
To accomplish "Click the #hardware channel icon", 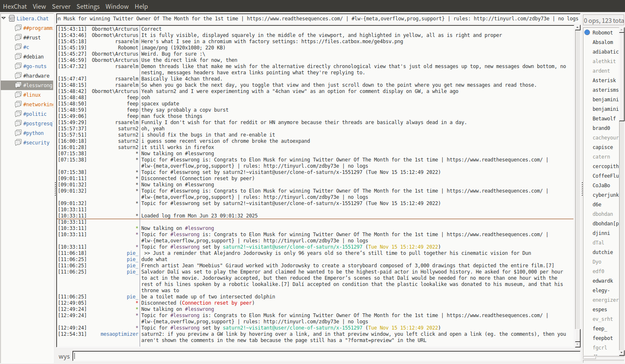I will click(18, 76).
